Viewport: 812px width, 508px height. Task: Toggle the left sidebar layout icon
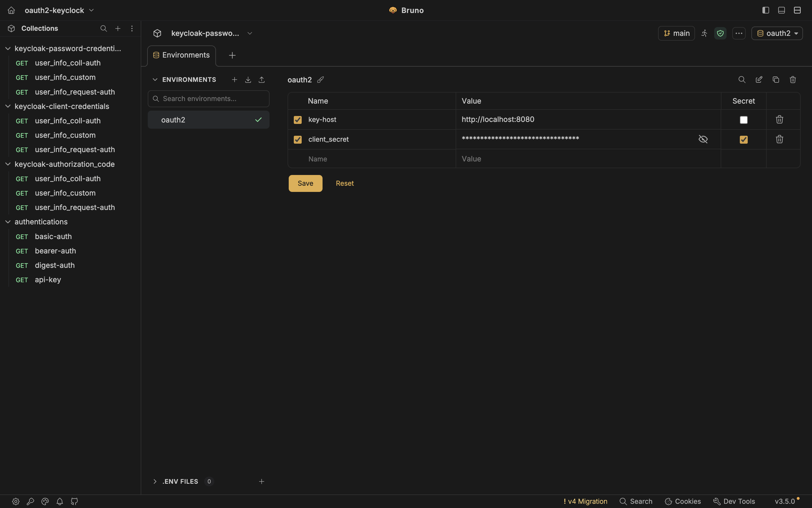tap(766, 10)
